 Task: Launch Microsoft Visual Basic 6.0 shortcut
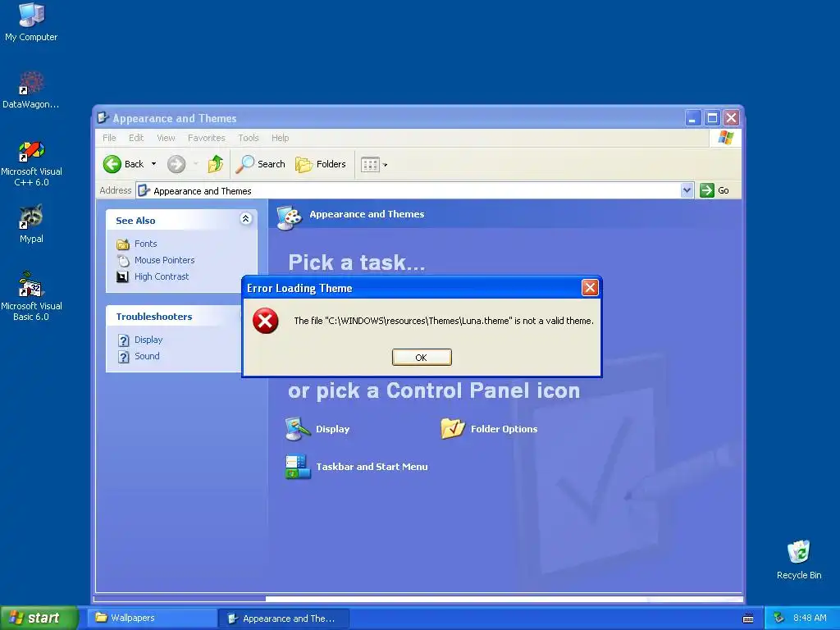click(31, 295)
